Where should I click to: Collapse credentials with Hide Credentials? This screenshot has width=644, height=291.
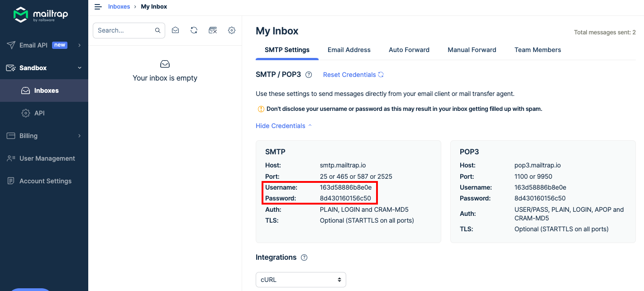click(x=284, y=126)
